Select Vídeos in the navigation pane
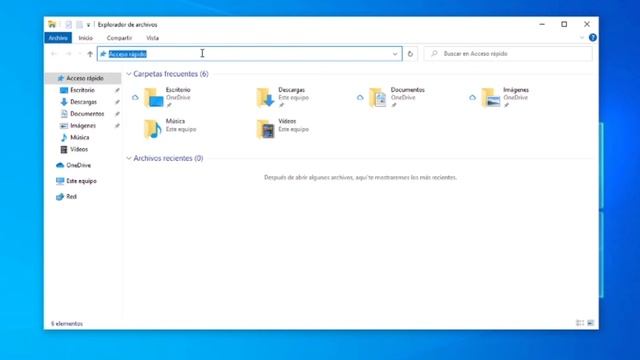Image resolution: width=640 pixels, height=360 pixels. click(79, 149)
